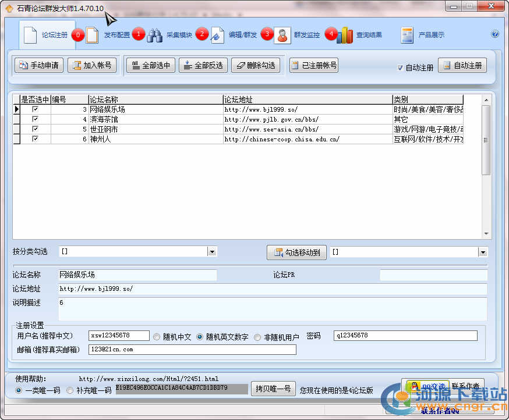The image size is (509, 420).
Task: Click the help question mark icon
Action: tap(495, 34)
